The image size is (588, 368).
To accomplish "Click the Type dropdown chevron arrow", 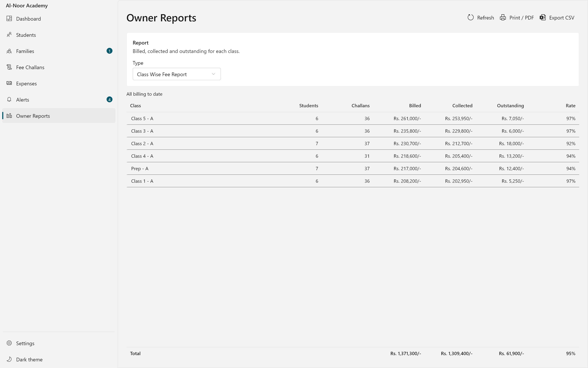I will coord(213,74).
